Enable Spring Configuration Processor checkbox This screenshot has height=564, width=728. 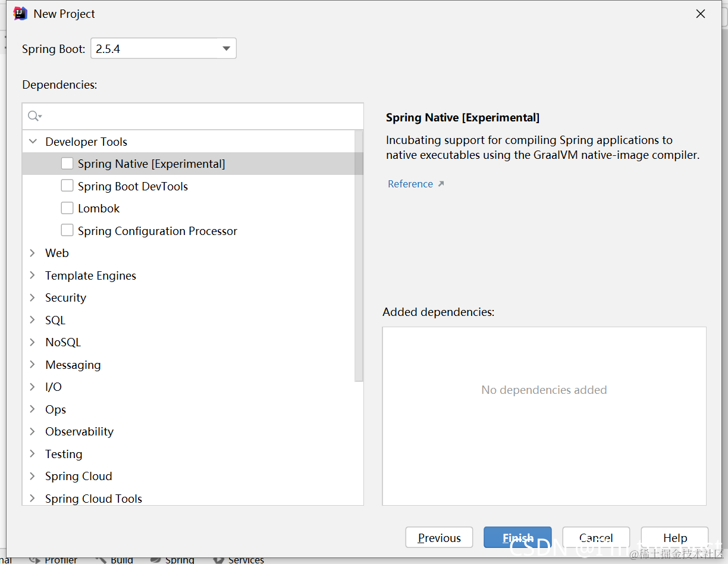click(67, 230)
